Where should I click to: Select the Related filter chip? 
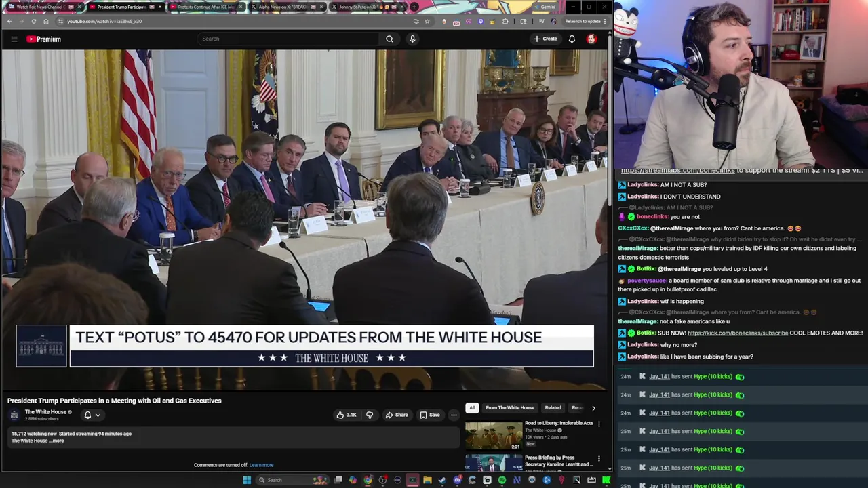(553, 408)
